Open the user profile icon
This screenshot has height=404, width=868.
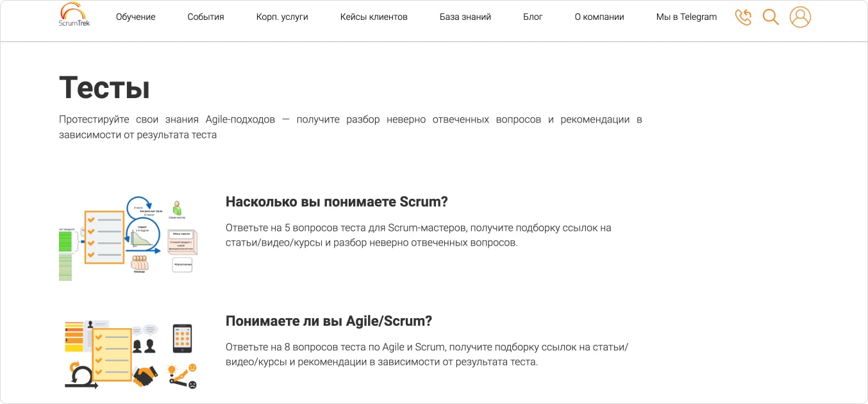tap(800, 17)
